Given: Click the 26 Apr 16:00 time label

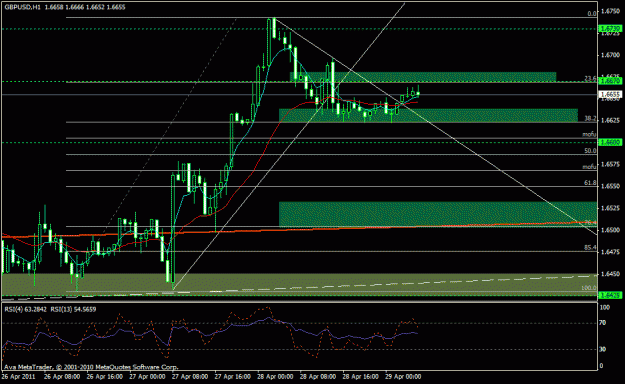Looking at the screenshot, I should click(104, 376).
